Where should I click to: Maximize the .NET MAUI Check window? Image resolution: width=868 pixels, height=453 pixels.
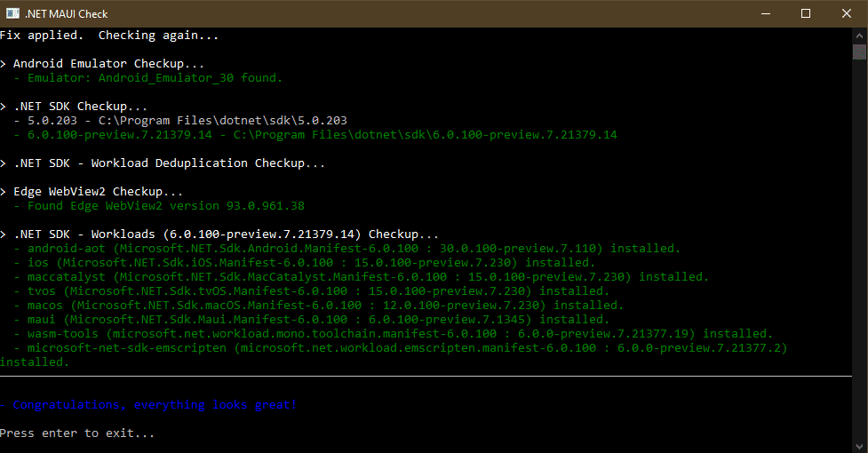click(x=806, y=13)
